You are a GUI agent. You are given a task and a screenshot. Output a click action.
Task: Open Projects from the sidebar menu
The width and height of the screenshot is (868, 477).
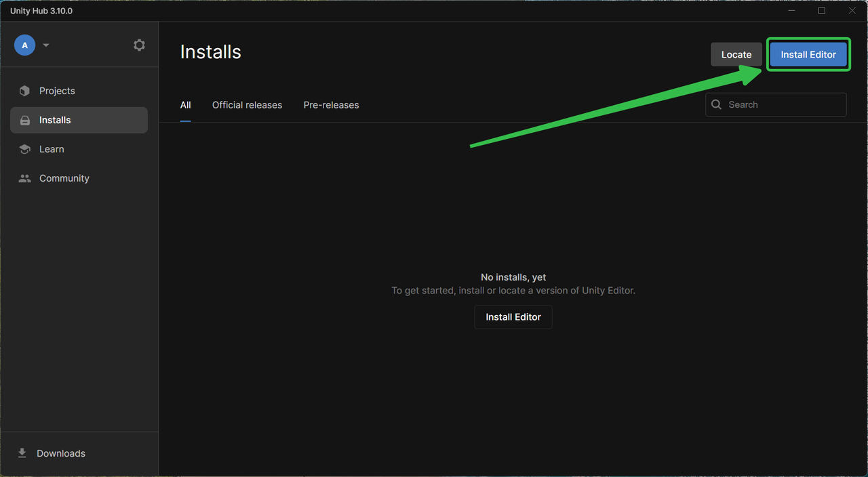(x=57, y=90)
